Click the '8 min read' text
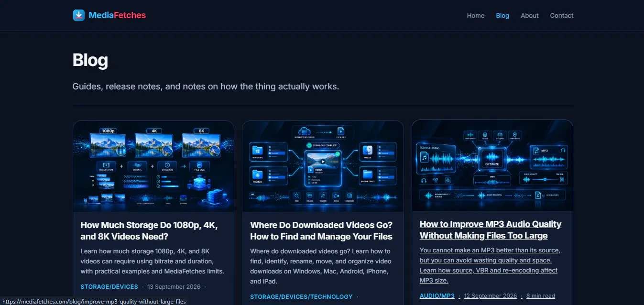The width and height of the screenshot is (644, 305). tap(541, 296)
